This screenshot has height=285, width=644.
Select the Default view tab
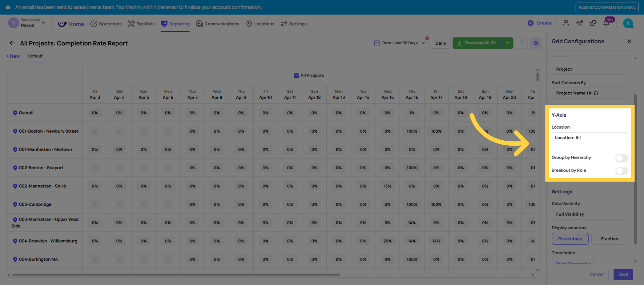pos(35,56)
